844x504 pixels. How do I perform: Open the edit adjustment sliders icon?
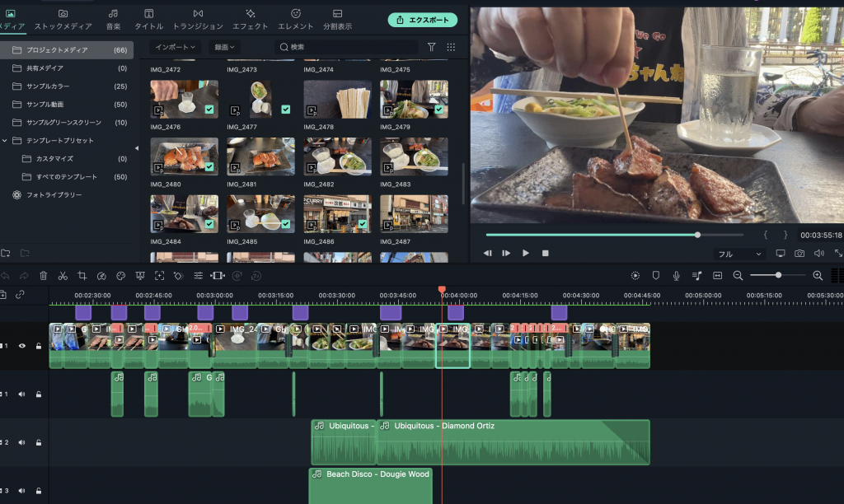(x=198, y=276)
